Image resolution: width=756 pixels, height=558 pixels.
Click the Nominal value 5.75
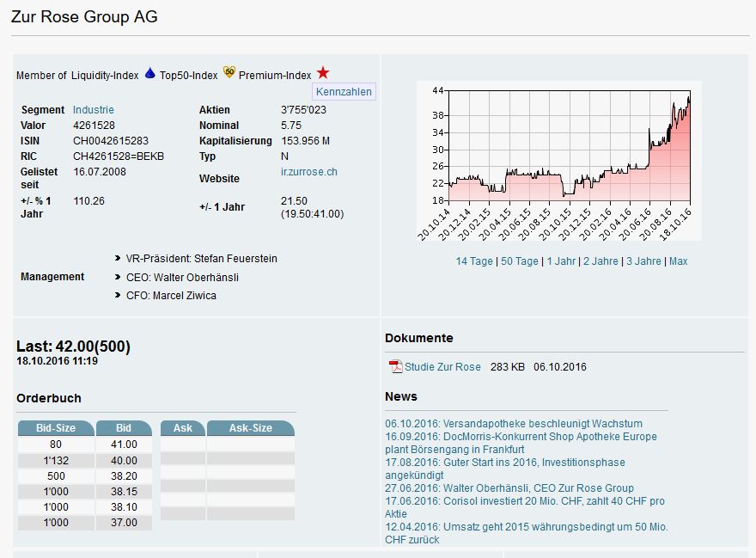click(291, 126)
